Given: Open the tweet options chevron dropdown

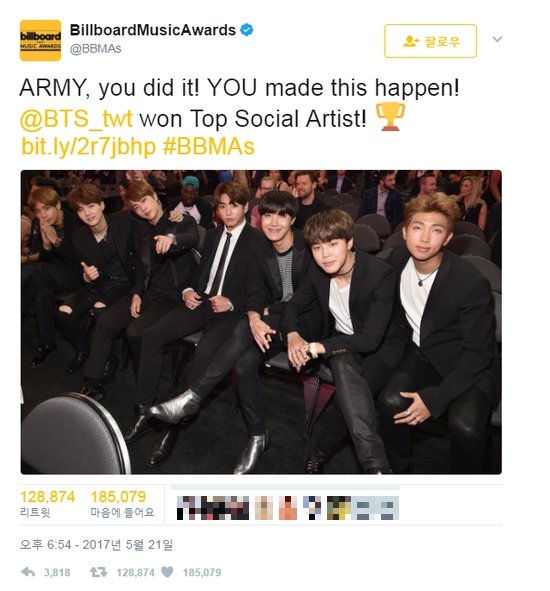Looking at the screenshot, I should [497, 39].
